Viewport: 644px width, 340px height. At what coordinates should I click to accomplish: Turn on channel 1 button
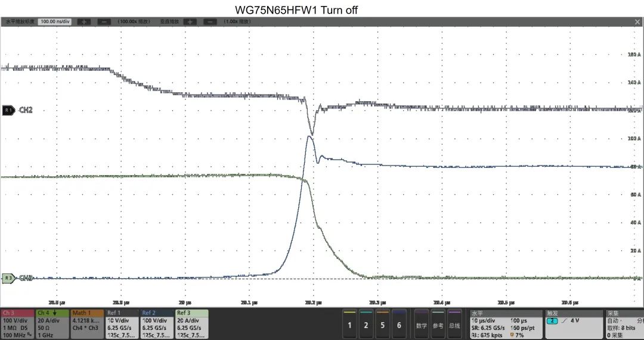click(349, 324)
